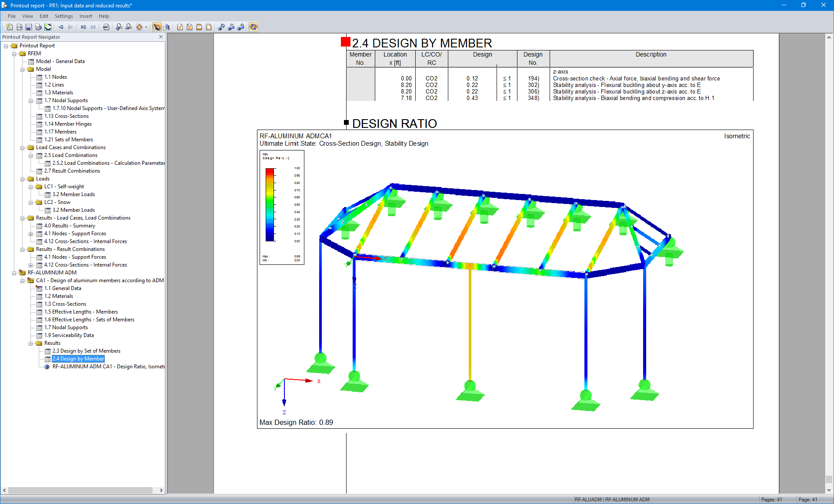Click the next page blue arrow
The image size is (834, 504).
tap(70, 27)
